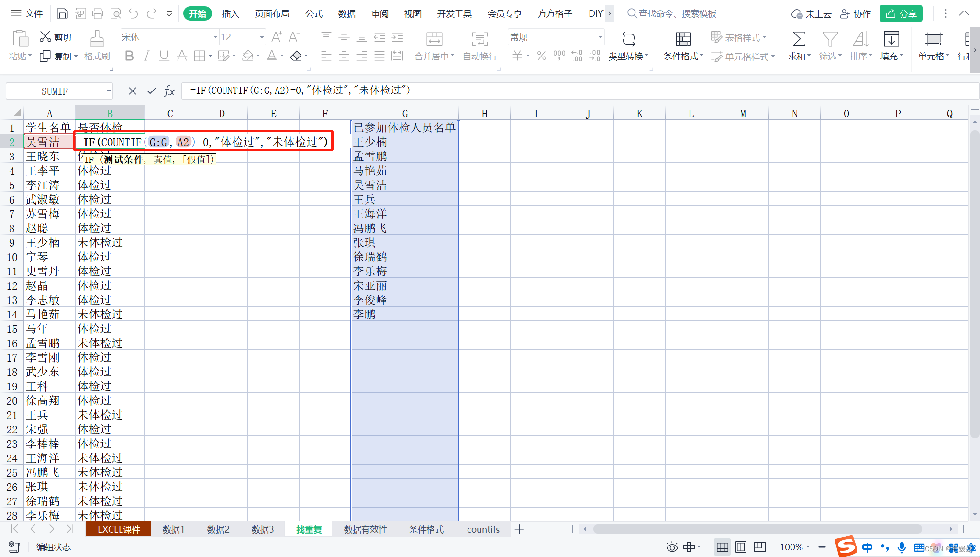Click the Paste (粘贴) clipboard icon
Image resolution: width=980 pixels, height=557 pixels.
[20, 38]
